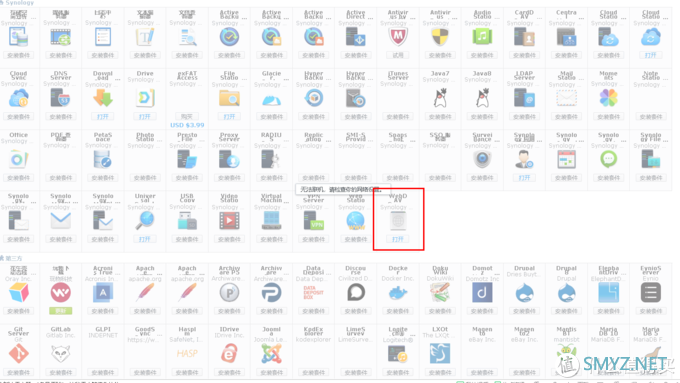The width and height of the screenshot is (680, 383).
Task: Click the VPN Server icon
Action: 314,221
